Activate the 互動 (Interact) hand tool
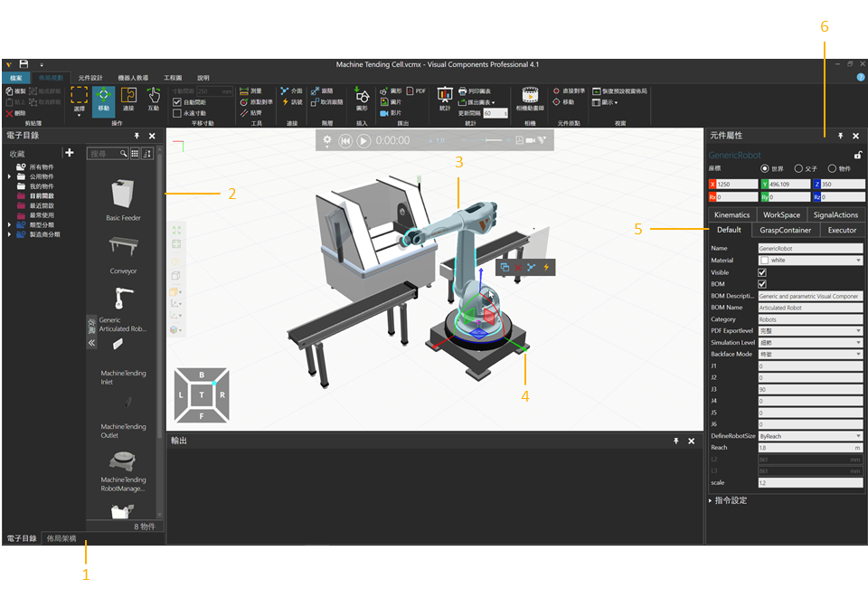Screen dimensions: 868x608 click(154, 99)
